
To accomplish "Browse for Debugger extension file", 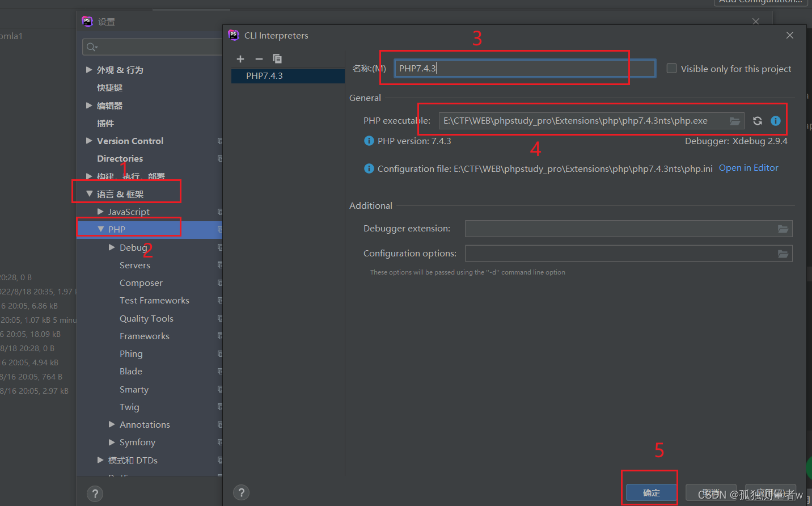I will [783, 229].
